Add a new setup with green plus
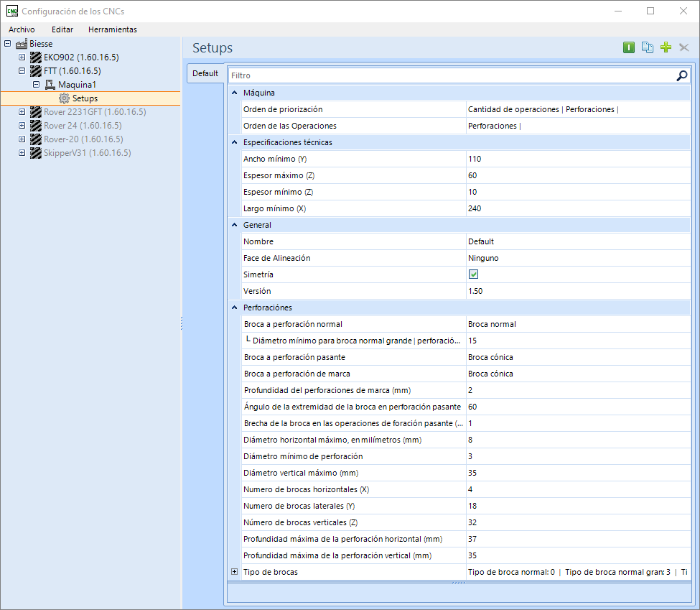The height and width of the screenshot is (610, 700). [x=666, y=47]
